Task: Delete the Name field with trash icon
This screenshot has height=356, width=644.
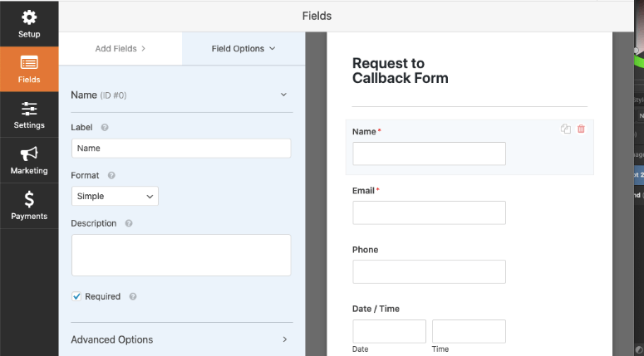Action: [x=581, y=129]
